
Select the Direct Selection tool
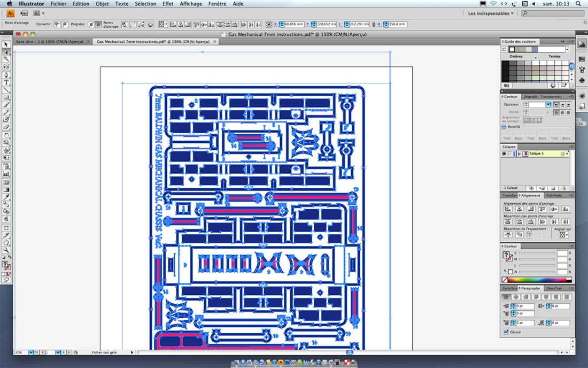click(6, 52)
